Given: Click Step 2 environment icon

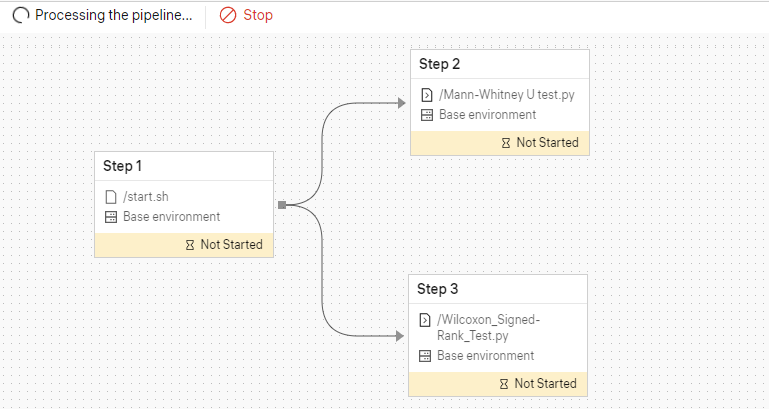Looking at the screenshot, I should click(x=427, y=115).
